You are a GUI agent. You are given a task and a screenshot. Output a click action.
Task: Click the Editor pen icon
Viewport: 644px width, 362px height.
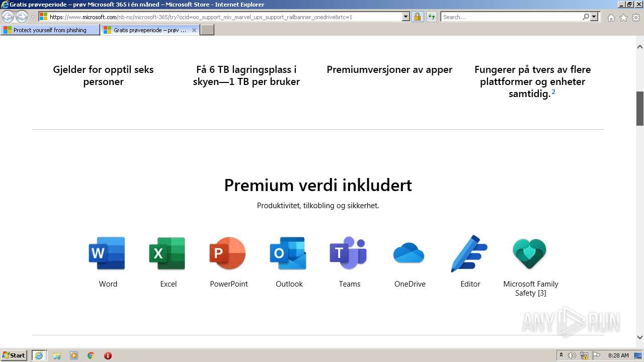click(x=470, y=253)
